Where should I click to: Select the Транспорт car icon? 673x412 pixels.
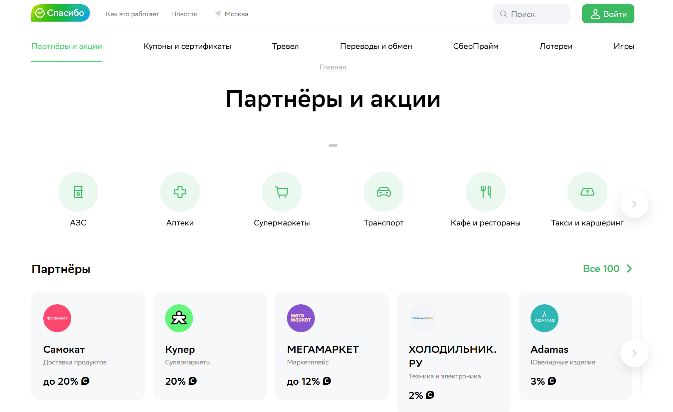click(x=384, y=192)
